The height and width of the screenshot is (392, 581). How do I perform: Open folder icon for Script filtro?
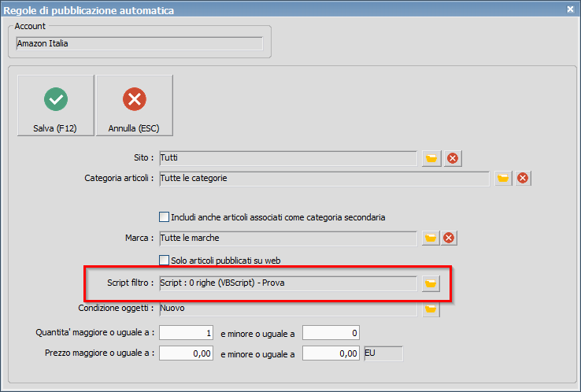point(431,284)
